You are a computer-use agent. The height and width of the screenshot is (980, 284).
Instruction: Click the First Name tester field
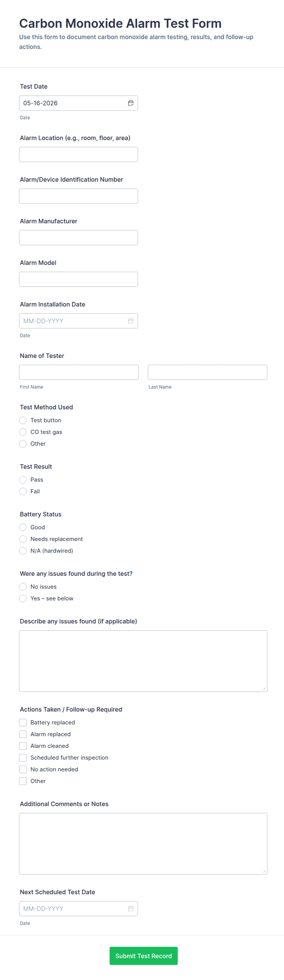coord(79,372)
